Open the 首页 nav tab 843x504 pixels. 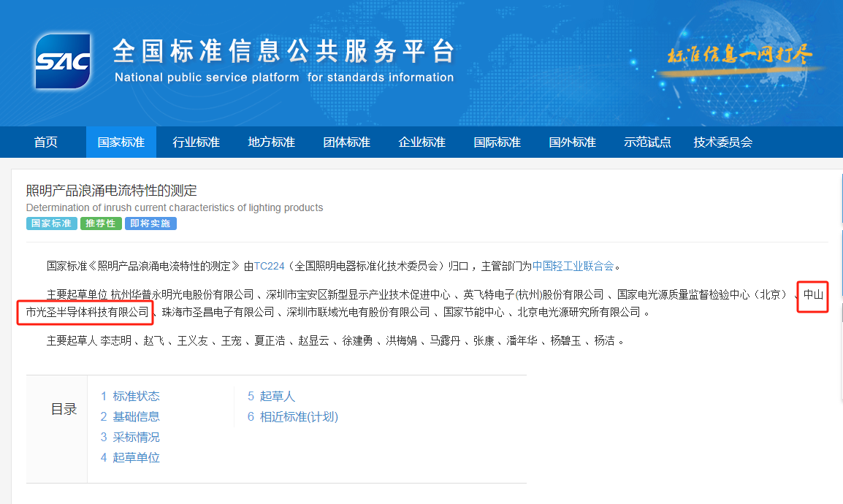46,142
